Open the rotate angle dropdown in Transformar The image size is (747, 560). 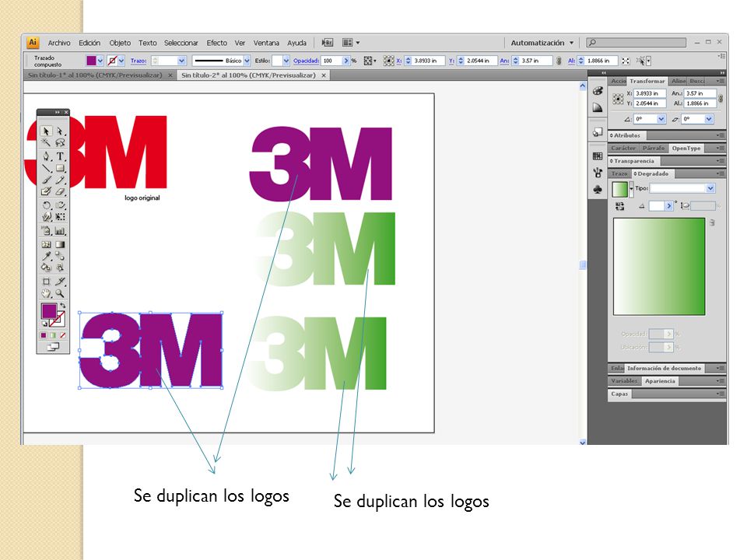pyautogui.click(x=661, y=119)
